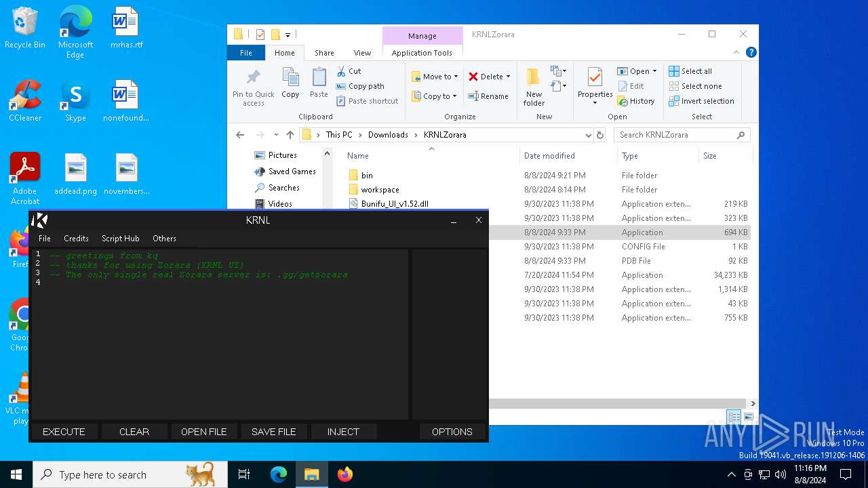Open mrhas.rtf document on desktop
Screen dimensions: 868x488
(x=126, y=28)
